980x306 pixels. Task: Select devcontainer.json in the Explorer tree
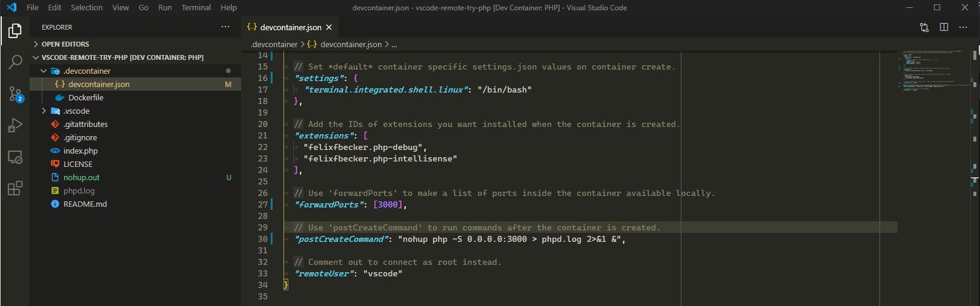[135, 84]
